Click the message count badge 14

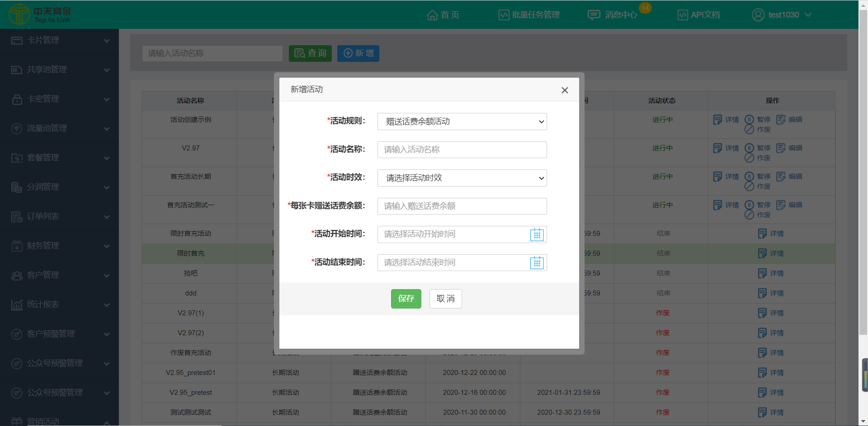click(645, 8)
